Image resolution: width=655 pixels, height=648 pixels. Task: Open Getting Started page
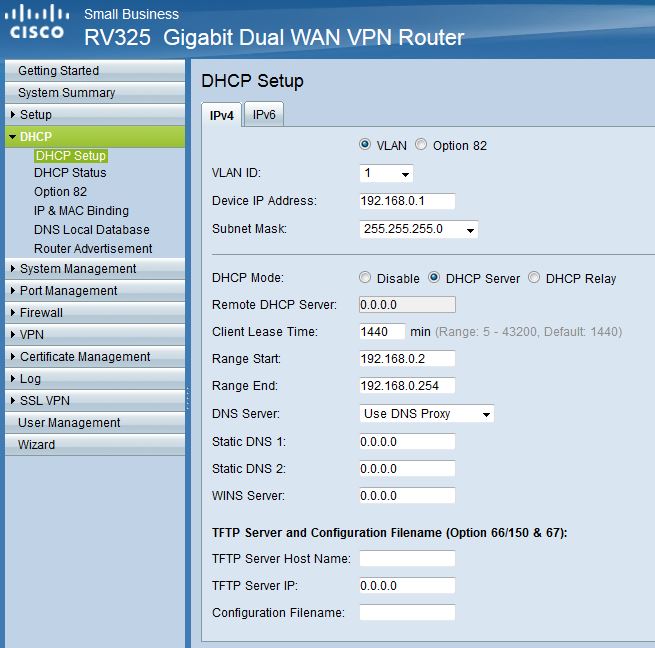tap(95, 71)
